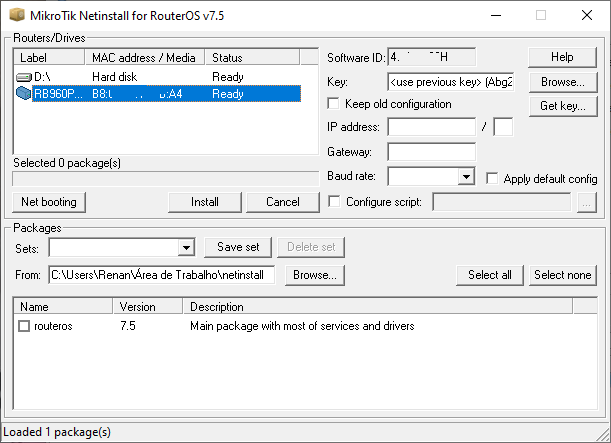This screenshot has width=611, height=443.
Task: Click the Save set button
Action: click(x=238, y=247)
